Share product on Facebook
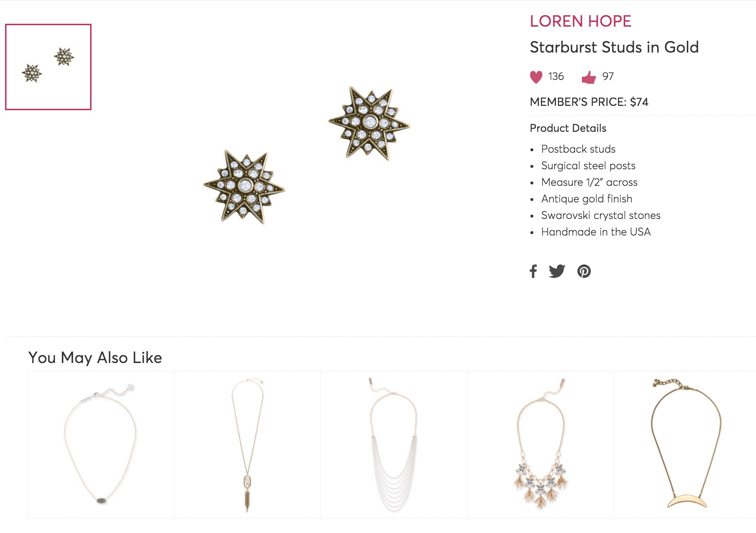This screenshot has height=533, width=756. (x=534, y=271)
